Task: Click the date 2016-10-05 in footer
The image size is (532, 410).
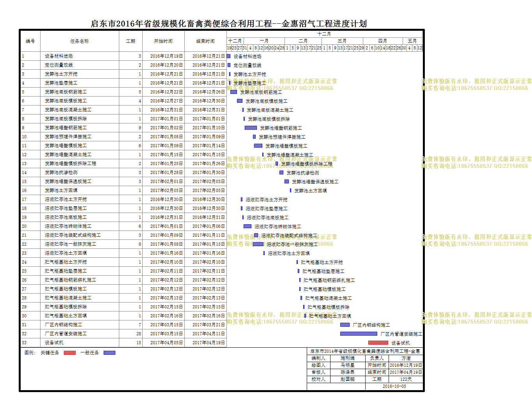Action: (x=394, y=386)
